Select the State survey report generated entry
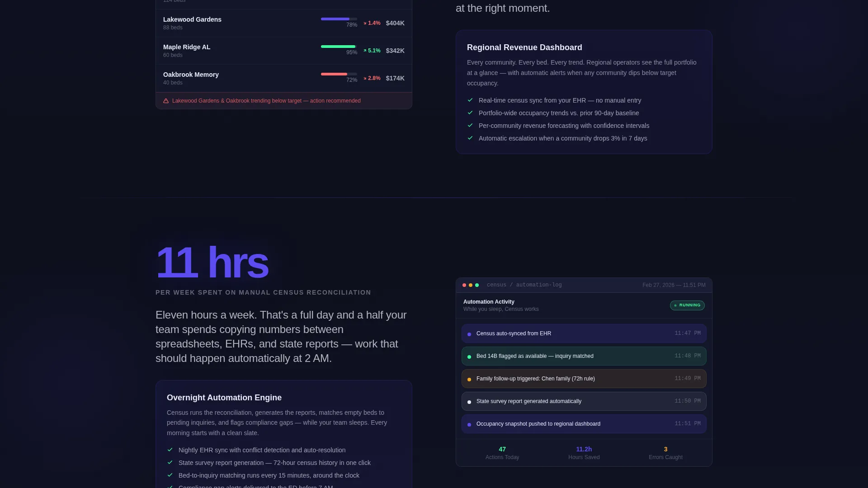Screen dimensions: 868x488 tap(584, 401)
